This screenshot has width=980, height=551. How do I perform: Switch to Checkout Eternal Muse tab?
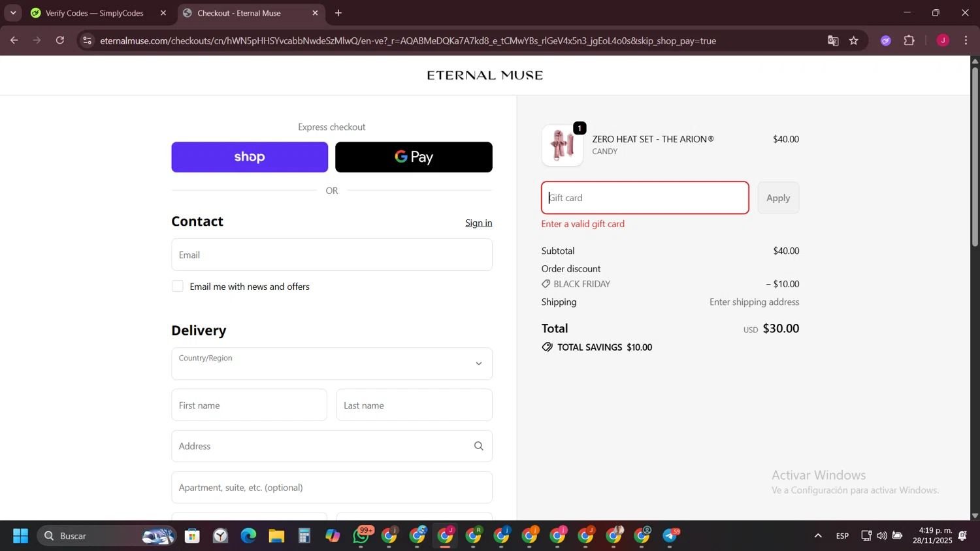250,13
